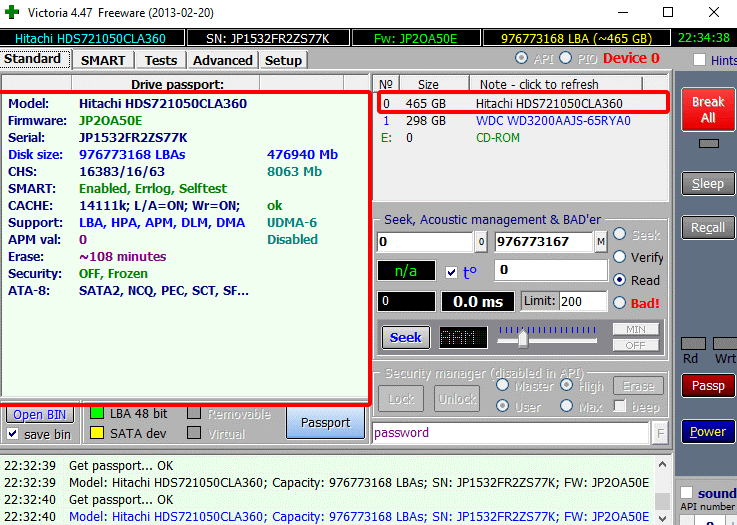Select PIO access mode
Screen dimensions: 737x525
[x=565, y=58]
